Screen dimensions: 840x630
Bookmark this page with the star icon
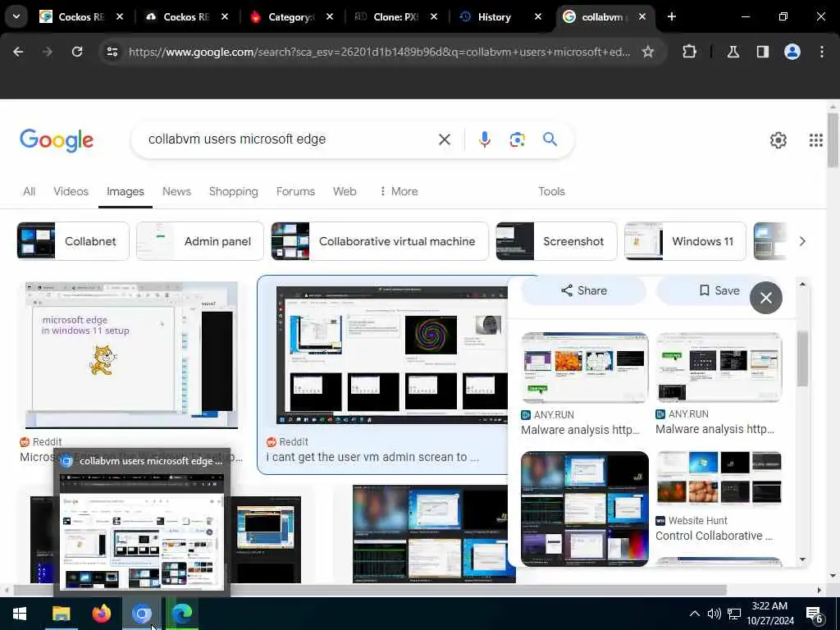tap(648, 52)
